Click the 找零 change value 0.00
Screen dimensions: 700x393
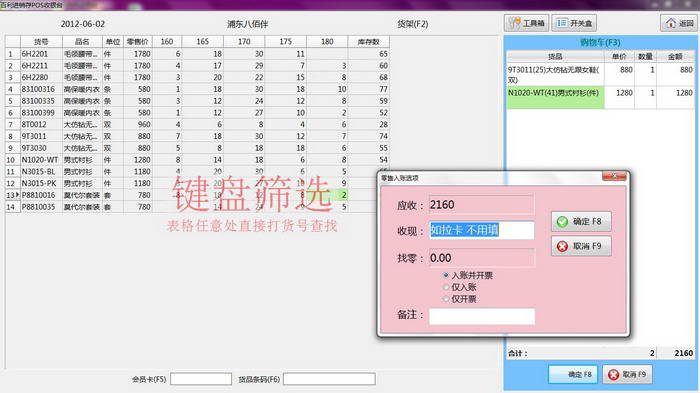(481, 258)
